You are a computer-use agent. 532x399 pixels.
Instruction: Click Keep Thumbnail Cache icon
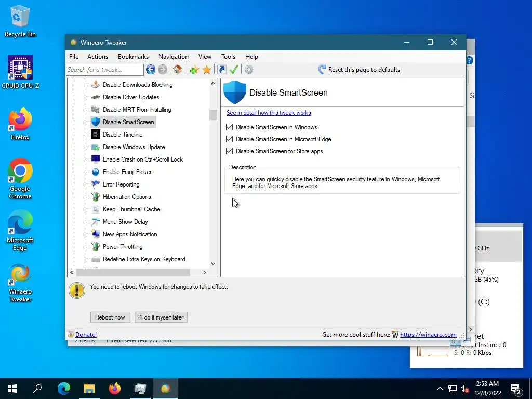pyautogui.click(x=96, y=209)
